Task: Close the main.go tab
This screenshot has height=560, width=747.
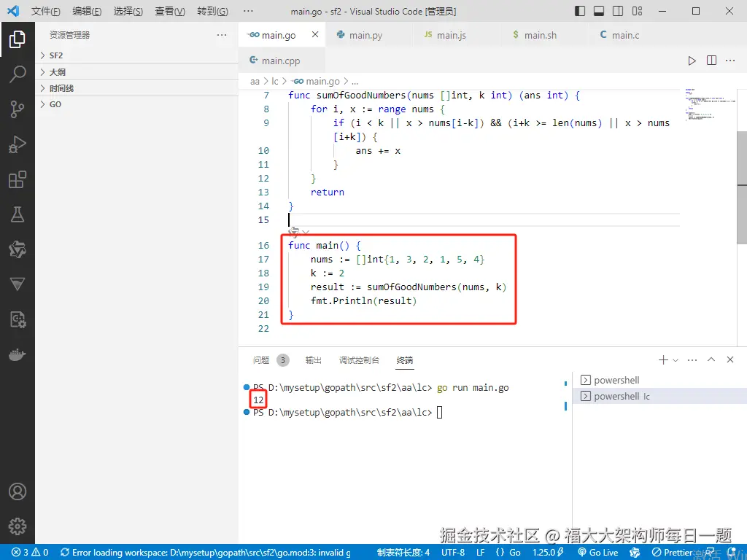Action: pyautogui.click(x=315, y=34)
